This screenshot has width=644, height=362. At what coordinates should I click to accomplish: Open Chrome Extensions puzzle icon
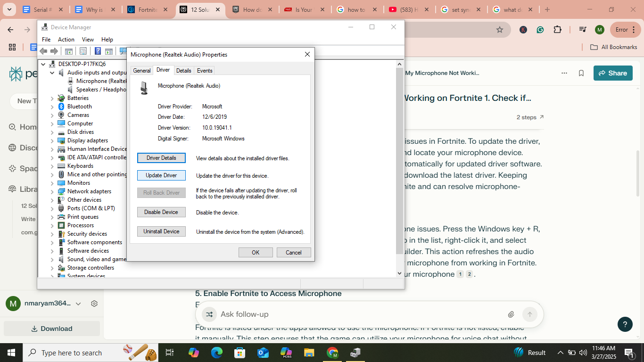tap(557, 30)
